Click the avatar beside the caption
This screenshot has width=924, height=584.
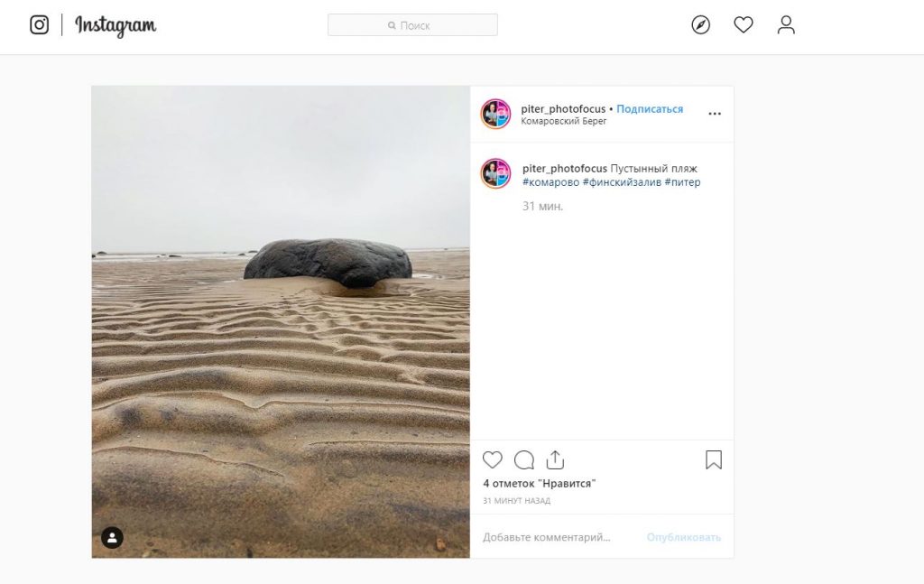(x=495, y=173)
